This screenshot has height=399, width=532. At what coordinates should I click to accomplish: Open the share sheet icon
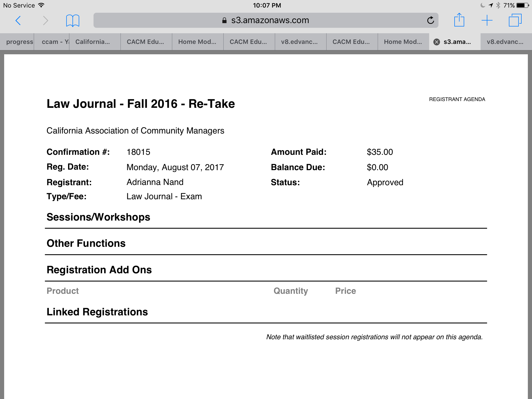459,20
